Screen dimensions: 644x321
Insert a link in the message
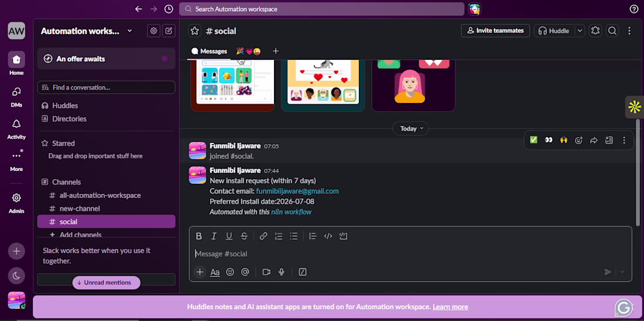(x=263, y=236)
